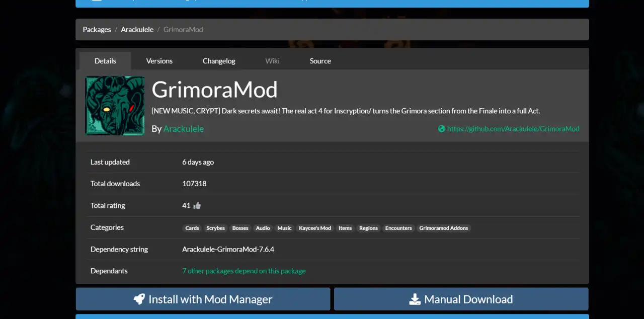Open the Source tab
The height and width of the screenshot is (319, 644).
click(320, 61)
